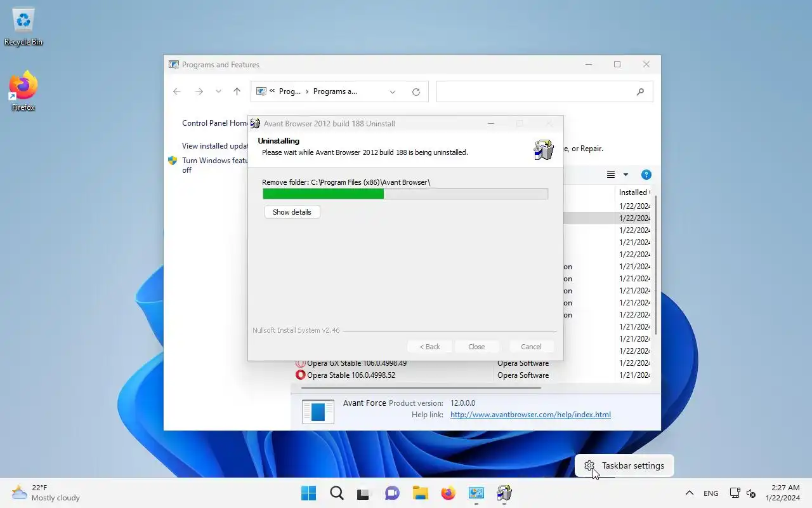Click the Avant Force program thumbnail
The width and height of the screenshot is (812, 508).
[318, 411]
